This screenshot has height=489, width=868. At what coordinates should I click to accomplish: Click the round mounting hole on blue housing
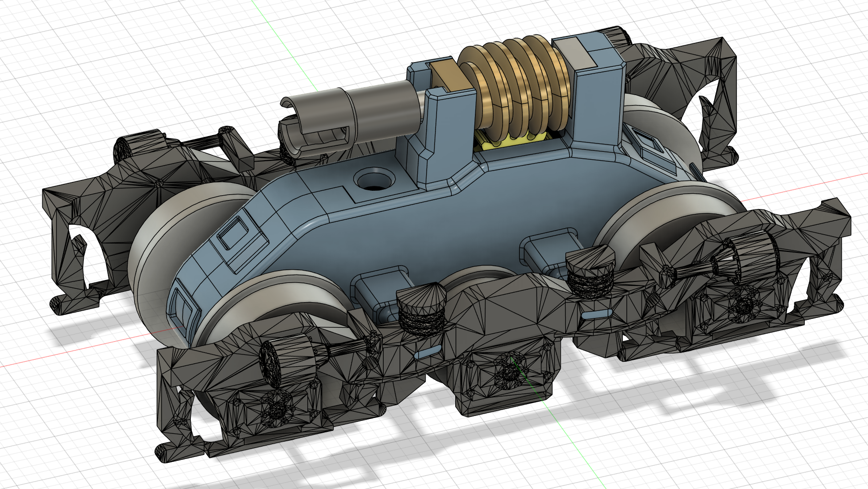[375, 179]
